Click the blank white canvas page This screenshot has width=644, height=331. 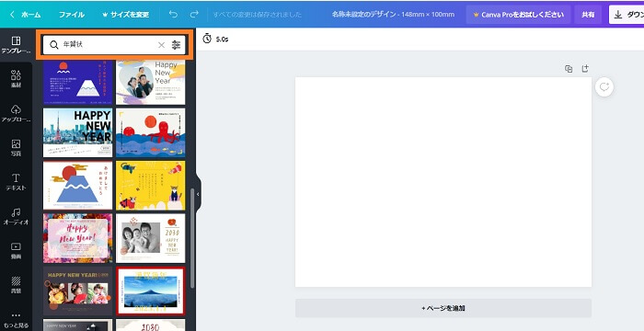[443, 182]
